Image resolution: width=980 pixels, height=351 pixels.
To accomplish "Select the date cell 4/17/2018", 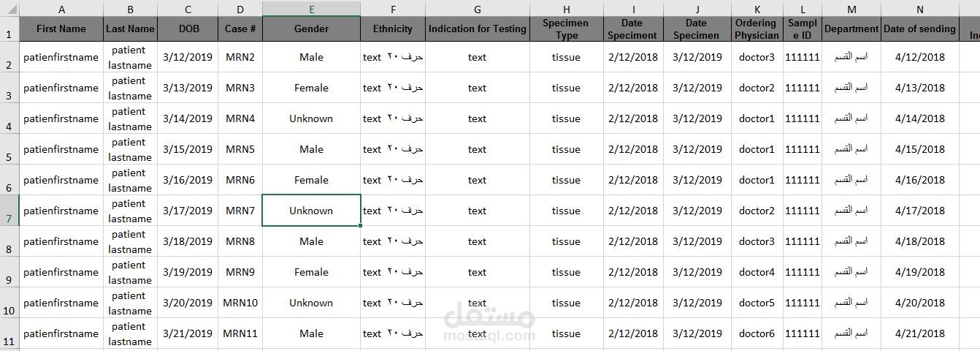I will click(919, 211).
